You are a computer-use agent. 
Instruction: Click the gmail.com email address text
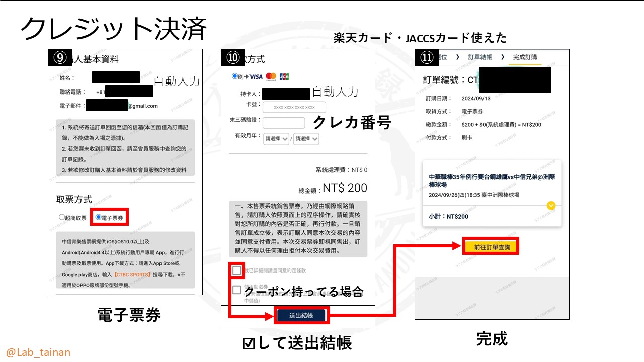pyautogui.click(x=142, y=106)
